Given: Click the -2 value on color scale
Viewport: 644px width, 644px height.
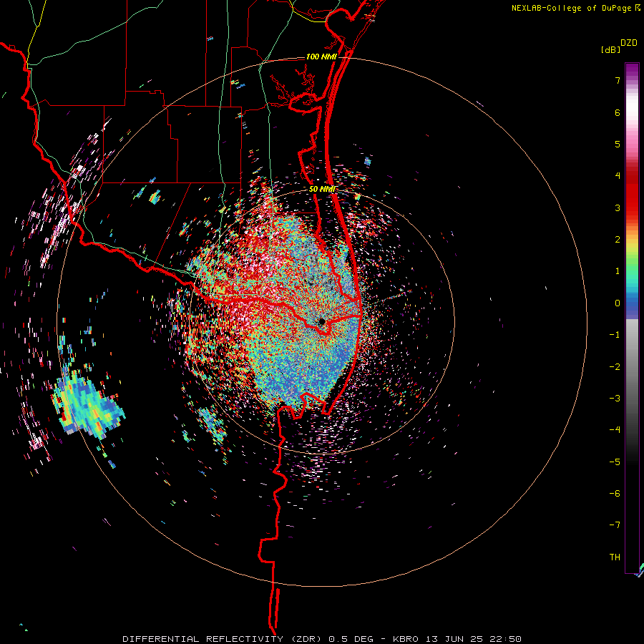Looking at the screenshot, I should (615, 367).
